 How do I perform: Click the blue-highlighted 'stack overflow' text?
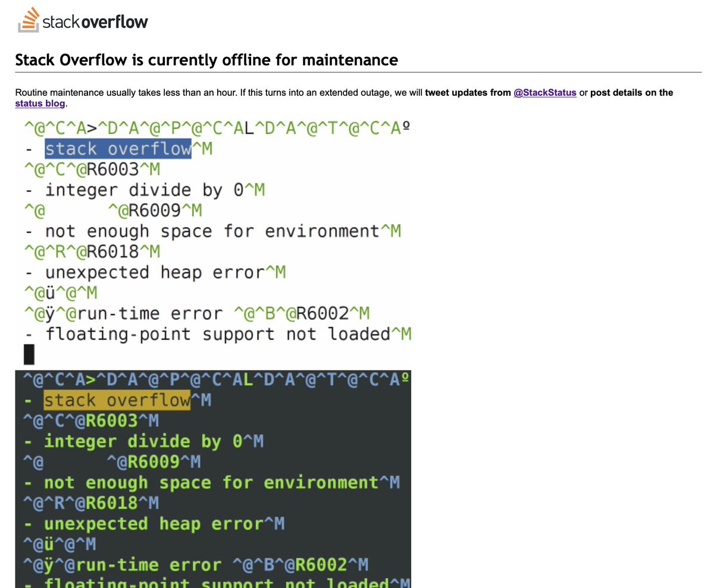pyautogui.click(x=118, y=149)
